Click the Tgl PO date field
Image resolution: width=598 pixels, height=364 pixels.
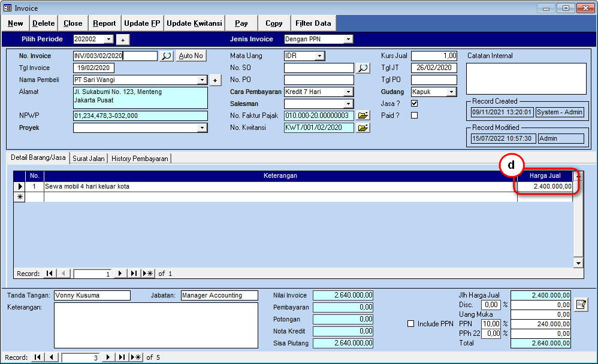click(x=434, y=80)
